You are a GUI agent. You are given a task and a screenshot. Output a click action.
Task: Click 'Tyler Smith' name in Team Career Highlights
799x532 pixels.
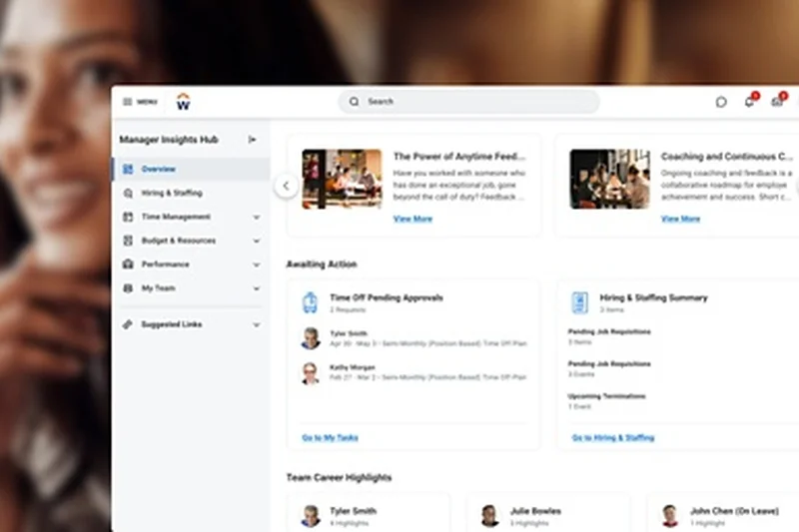354,511
